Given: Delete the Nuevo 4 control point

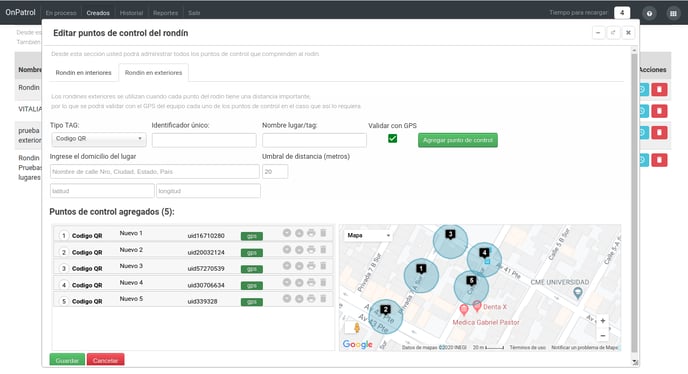Looking at the screenshot, I should 323,282.
